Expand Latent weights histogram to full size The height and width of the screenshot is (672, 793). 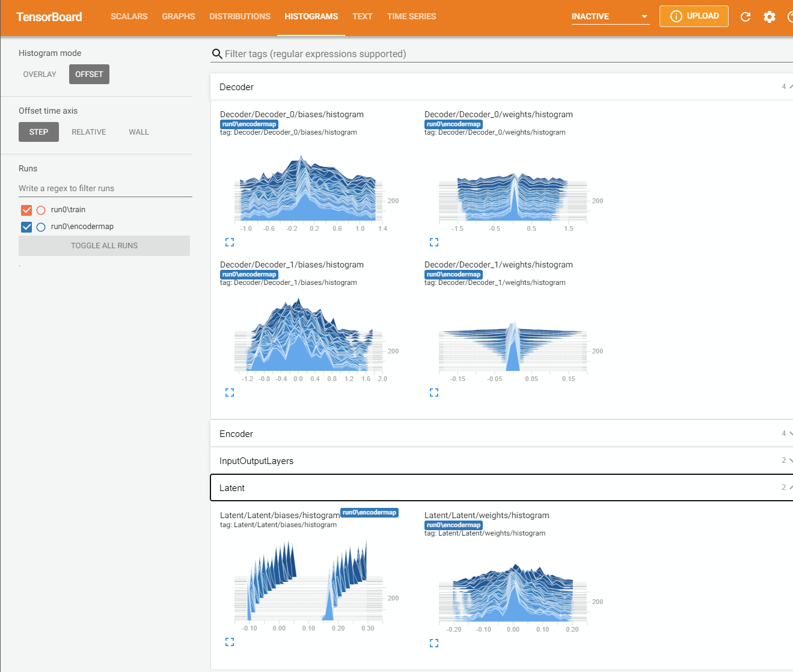click(x=434, y=643)
